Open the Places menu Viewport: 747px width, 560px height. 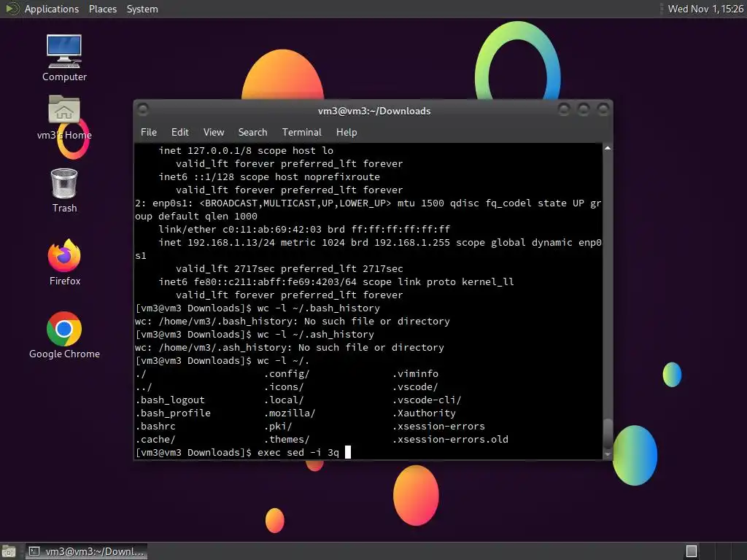point(102,9)
